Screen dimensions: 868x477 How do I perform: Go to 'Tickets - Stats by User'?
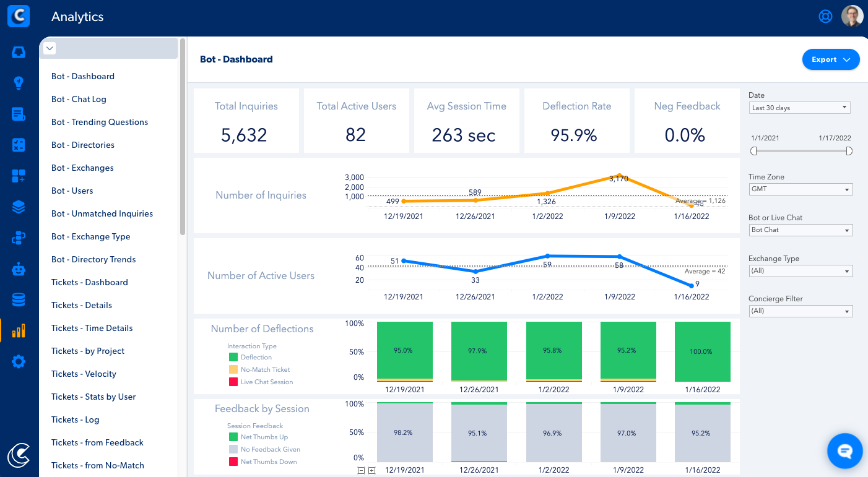[x=93, y=397]
